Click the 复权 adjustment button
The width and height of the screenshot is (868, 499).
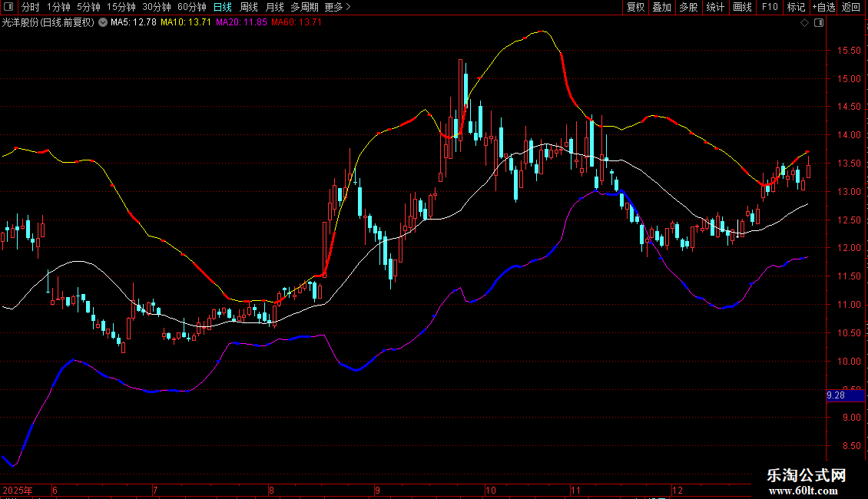[635, 7]
